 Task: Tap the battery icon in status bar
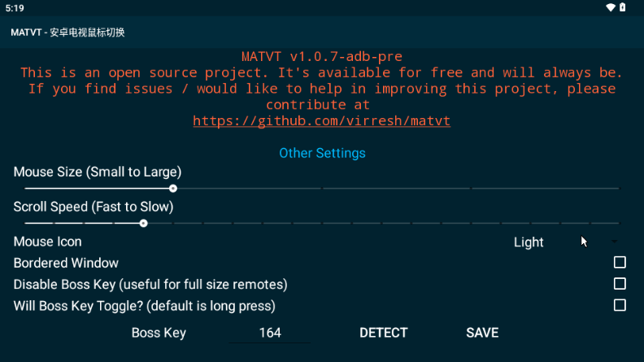click(x=623, y=7)
